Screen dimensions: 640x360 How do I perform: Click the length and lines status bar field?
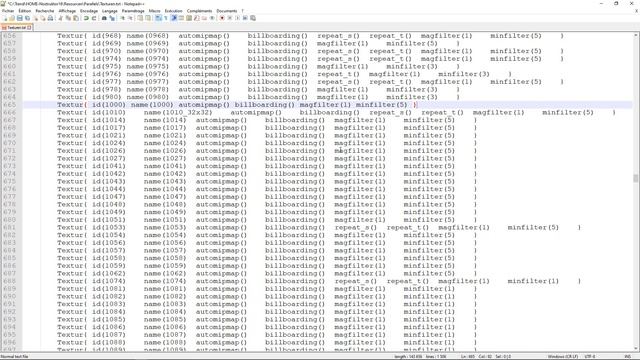click(420, 357)
